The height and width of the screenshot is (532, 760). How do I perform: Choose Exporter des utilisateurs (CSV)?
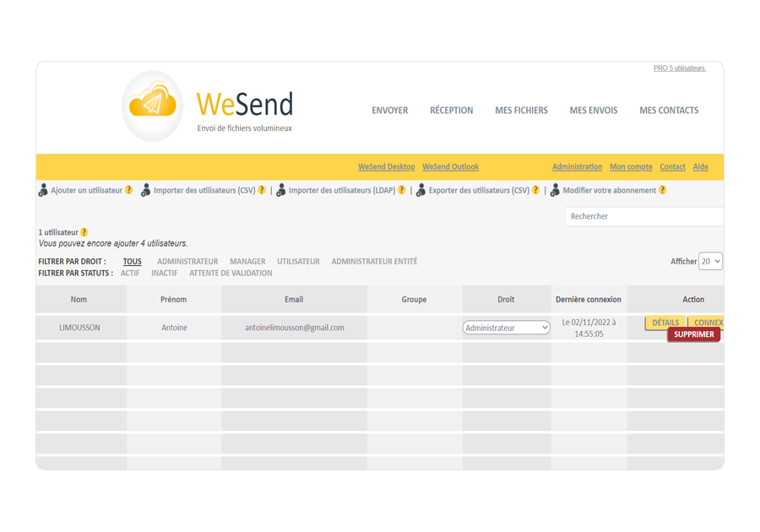click(x=479, y=190)
